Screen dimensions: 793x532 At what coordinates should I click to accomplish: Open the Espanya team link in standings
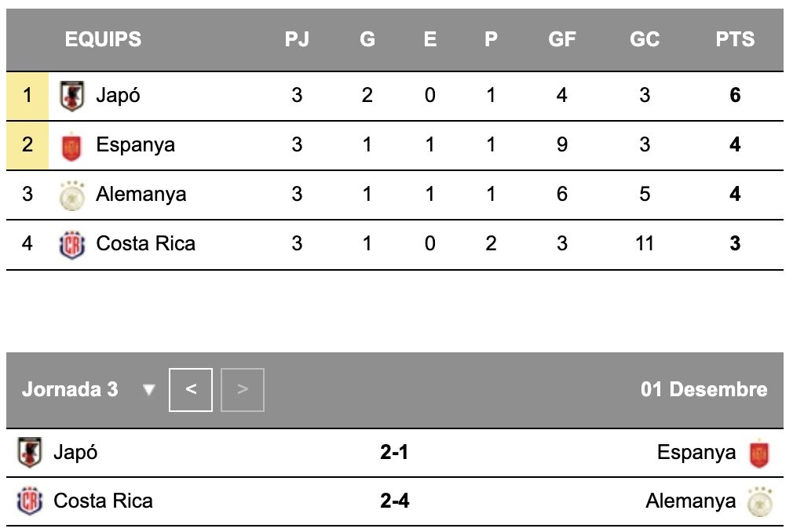(x=136, y=145)
